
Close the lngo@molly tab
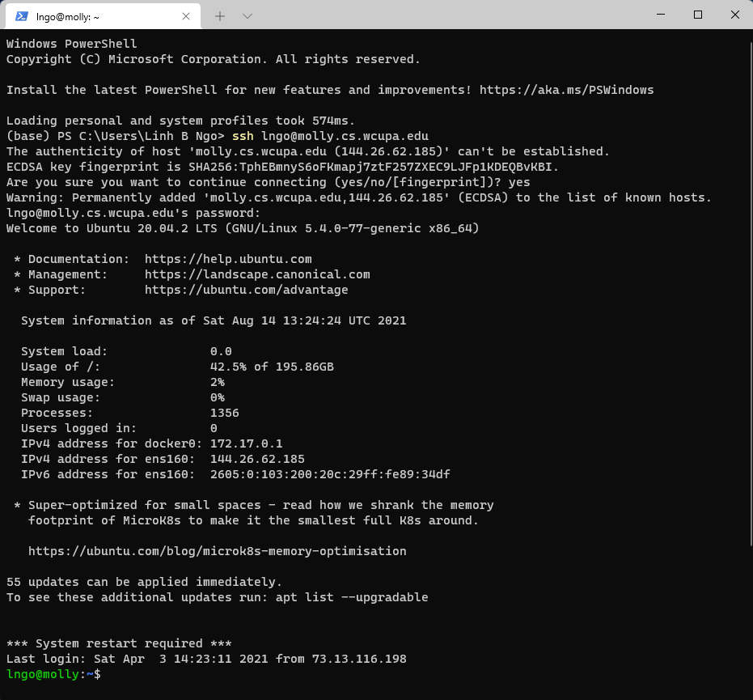click(186, 16)
